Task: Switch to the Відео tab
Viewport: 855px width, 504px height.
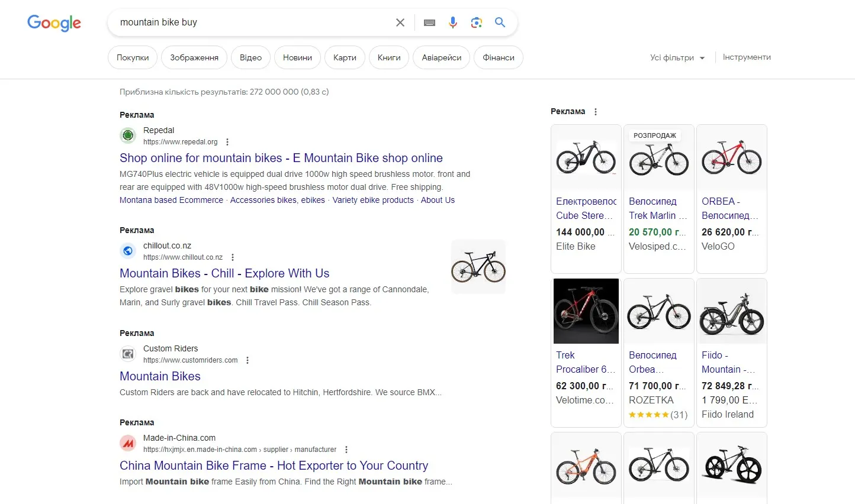Action: [250, 57]
